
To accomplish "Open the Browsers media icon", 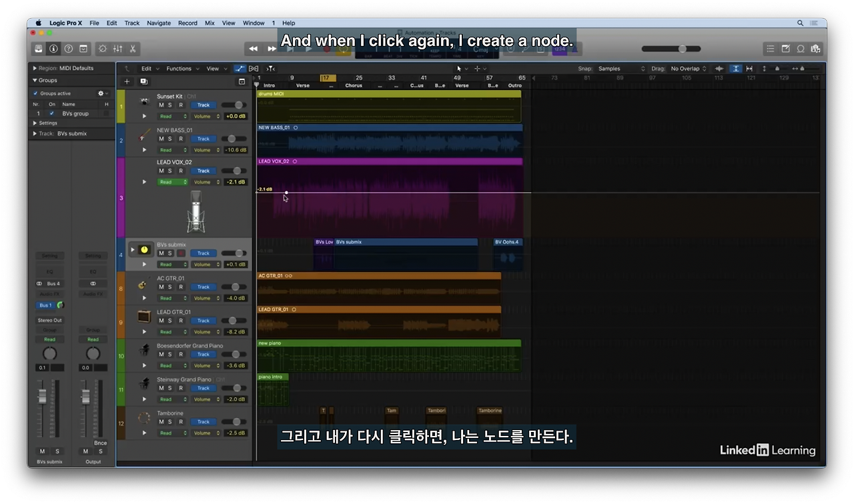I will [x=815, y=49].
